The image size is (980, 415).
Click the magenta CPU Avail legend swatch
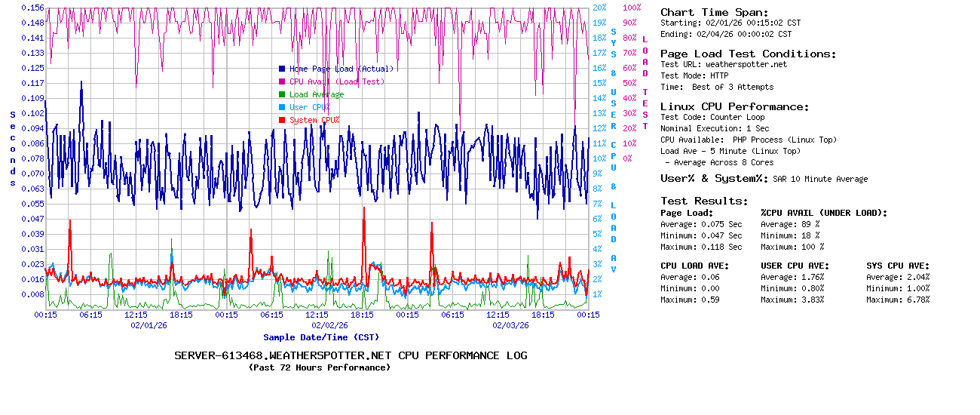(x=282, y=81)
